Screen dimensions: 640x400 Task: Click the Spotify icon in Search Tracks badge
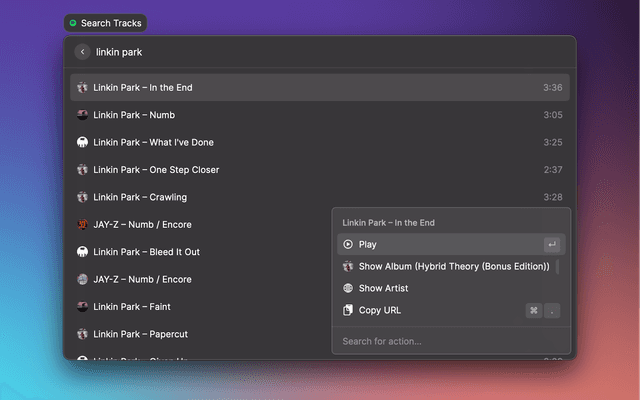point(73,23)
